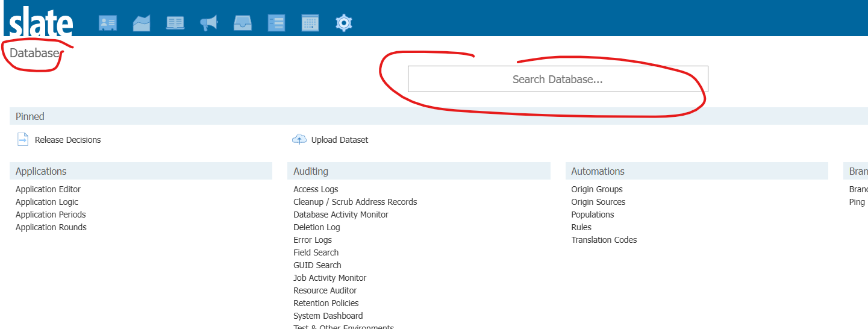Open Access Logs under Auditing
The width and height of the screenshot is (868, 329).
pos(316,189)
